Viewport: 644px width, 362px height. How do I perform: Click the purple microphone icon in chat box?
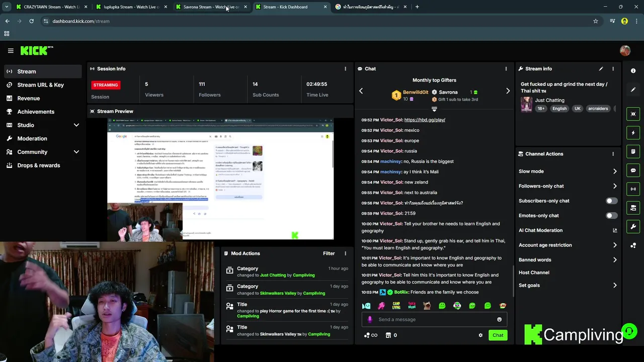(x=370, y=319)
